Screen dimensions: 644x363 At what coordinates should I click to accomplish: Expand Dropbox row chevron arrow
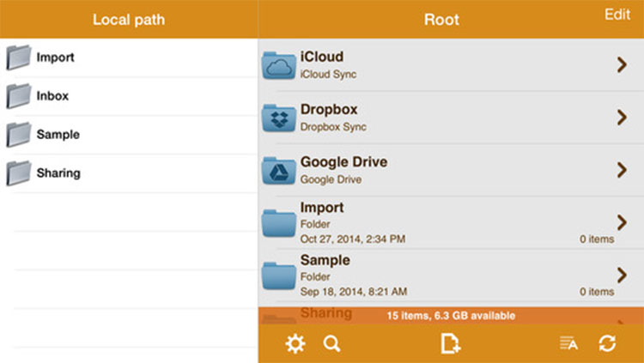[622, 118]
